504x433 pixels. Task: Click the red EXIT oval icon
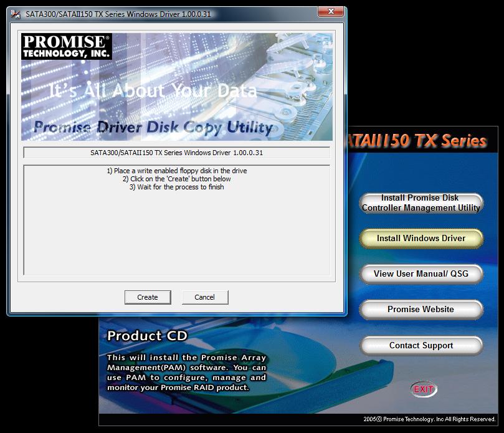point(424,389)
